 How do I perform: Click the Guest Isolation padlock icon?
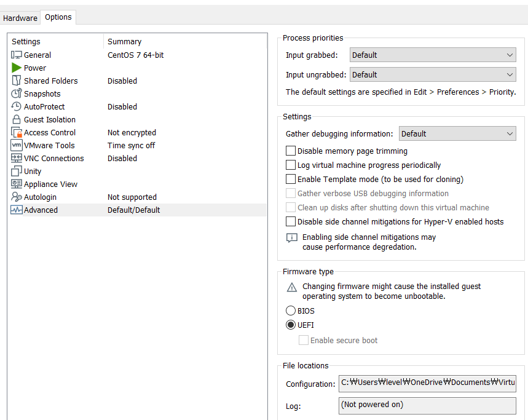(x=16, y=119)
